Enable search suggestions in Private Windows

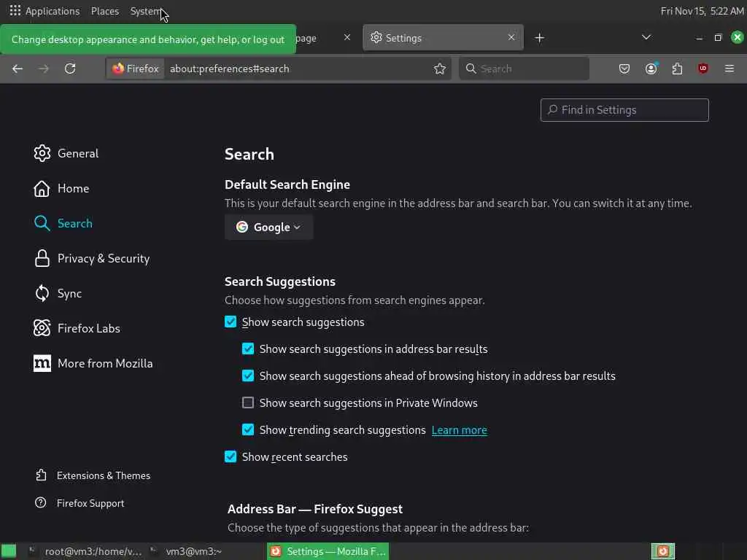tap(248, 403)
